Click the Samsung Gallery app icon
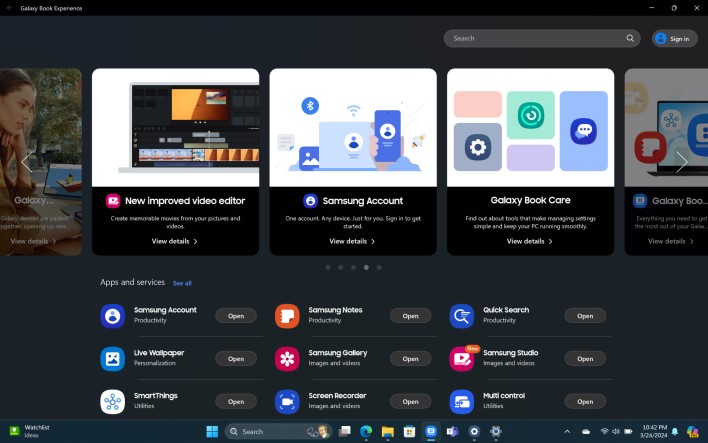The image size is (708, 443). point(287,359)
